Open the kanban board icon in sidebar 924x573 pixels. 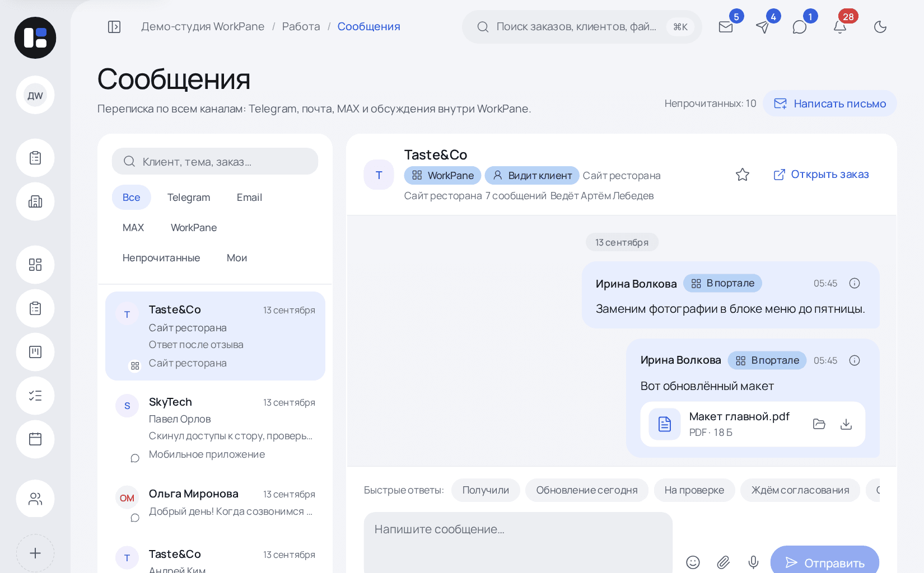(35, 352)
